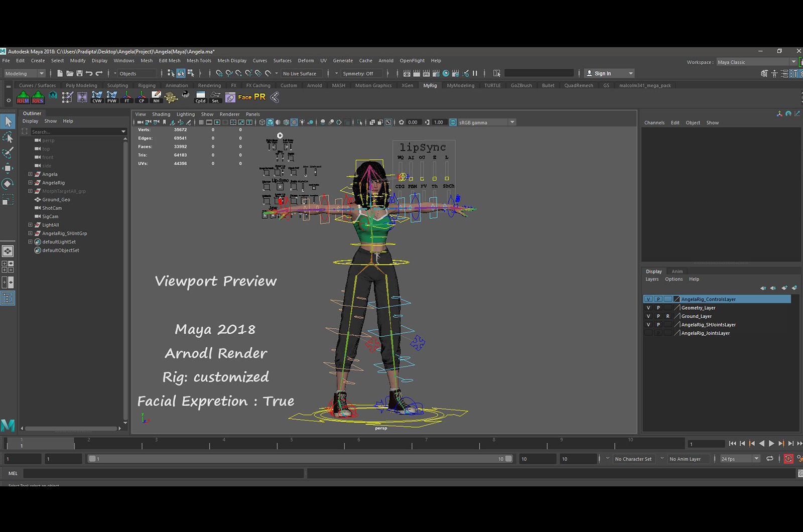Click the Set. shelf icon
Viewport: 803px width, 532px height.
coord(215,97)
